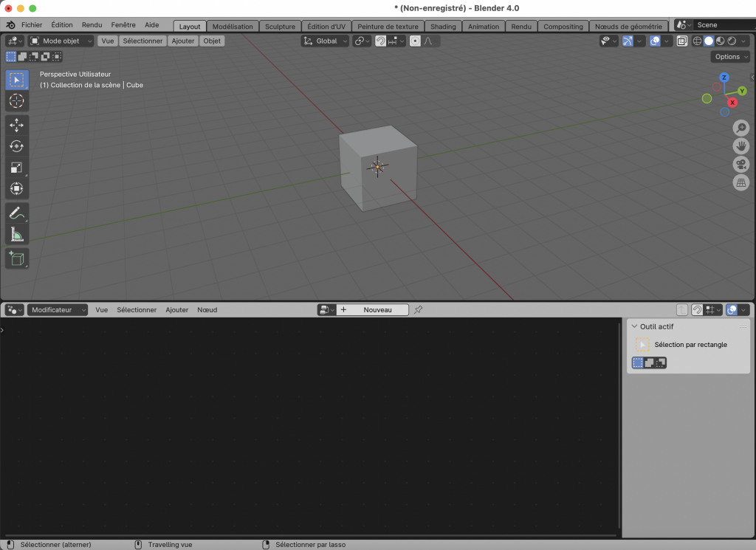Click the red X axis gizmo ball
This screenshot has width=756, height=550.
pyautogui.click(x=732, y=103)
